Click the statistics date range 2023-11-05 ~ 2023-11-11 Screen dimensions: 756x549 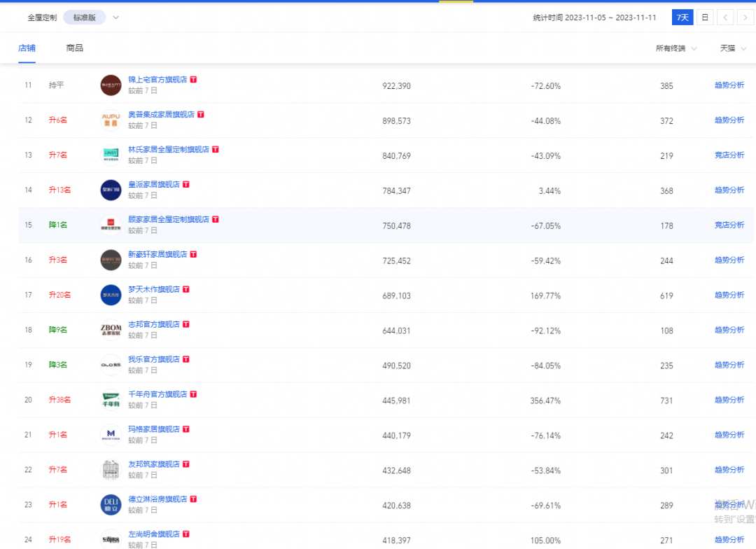(x=610, y=18)
